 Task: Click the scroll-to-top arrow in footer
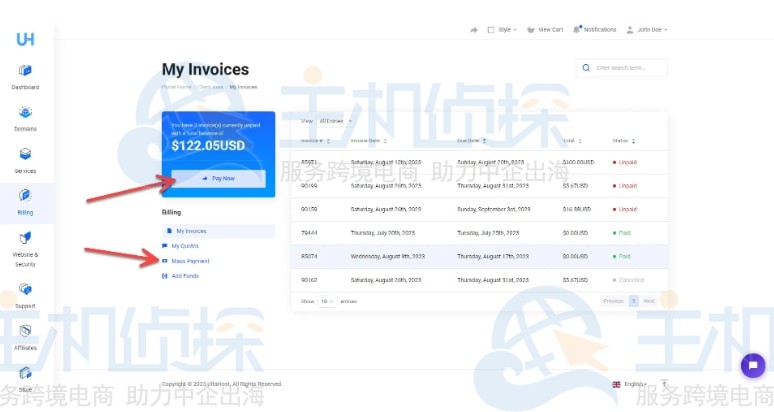(664, 383)
